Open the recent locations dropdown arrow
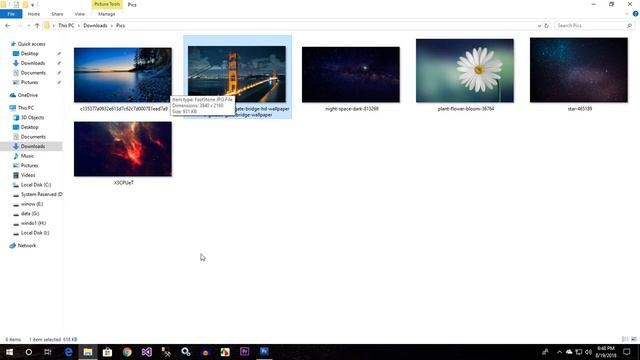640x360 pixels. point(29,25)
